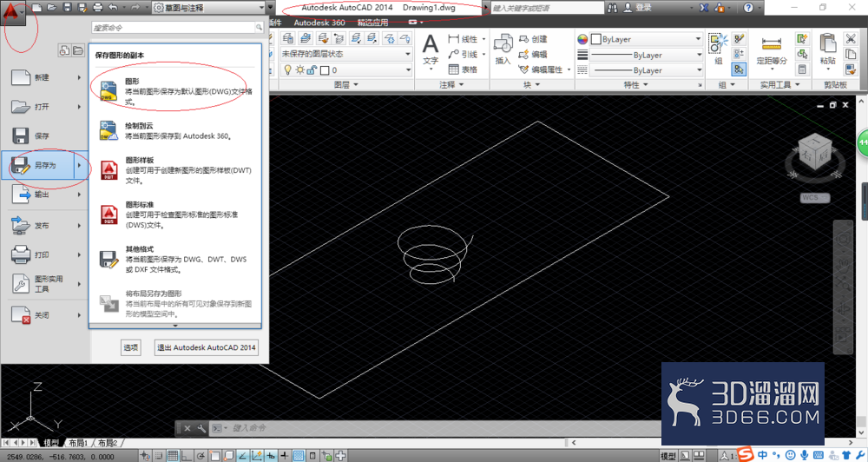Click the Save quick access icon
The image size is (868, 462).
coord(67,8)
